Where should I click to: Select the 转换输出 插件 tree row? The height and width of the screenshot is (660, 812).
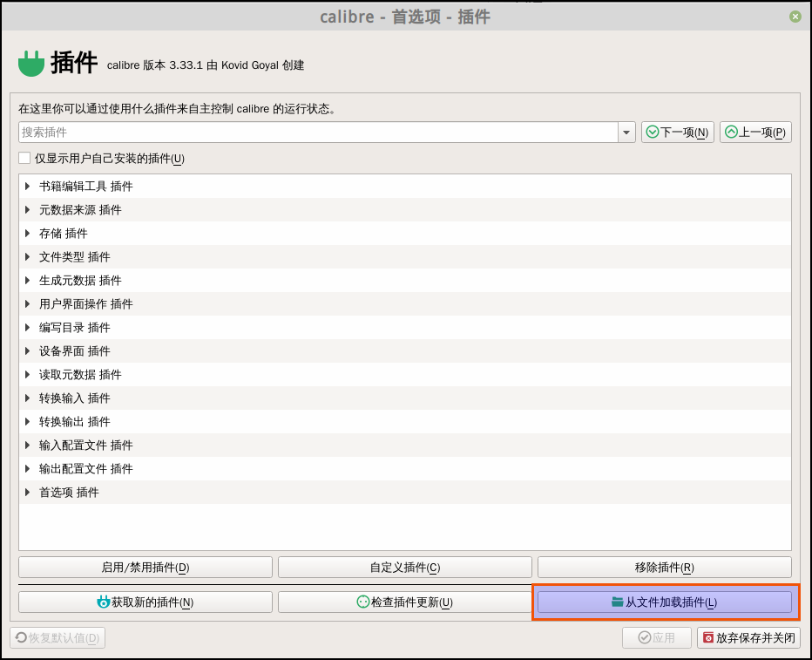point(75,422)
